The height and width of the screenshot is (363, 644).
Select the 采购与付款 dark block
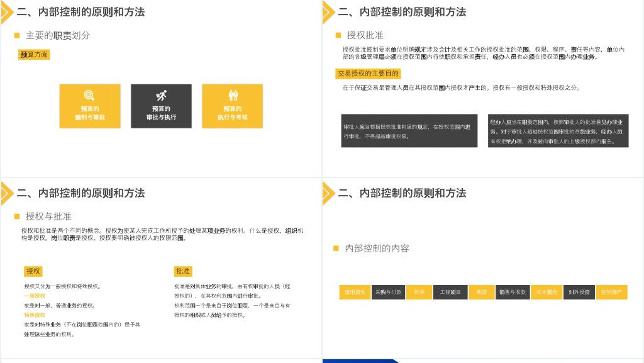tap(388, 292)
